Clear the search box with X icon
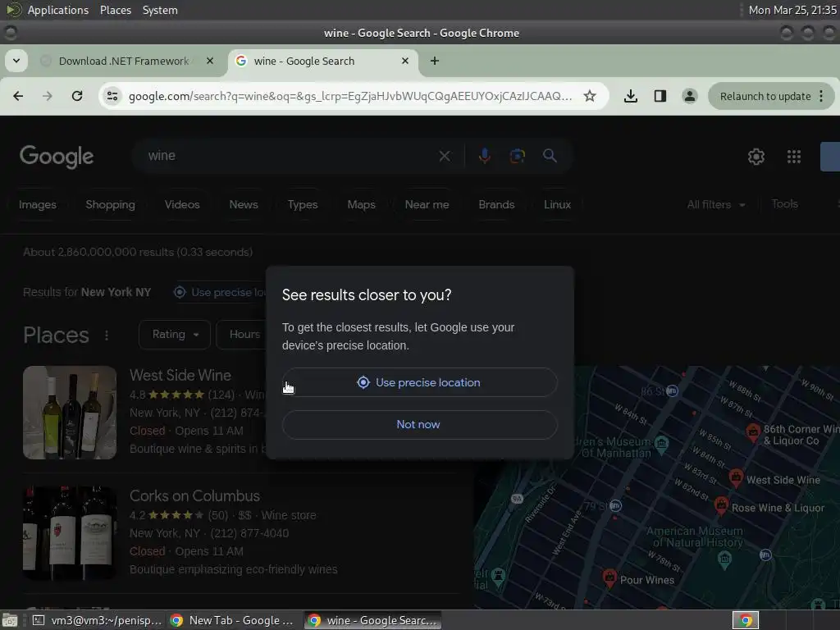 (x=445, y=156)
